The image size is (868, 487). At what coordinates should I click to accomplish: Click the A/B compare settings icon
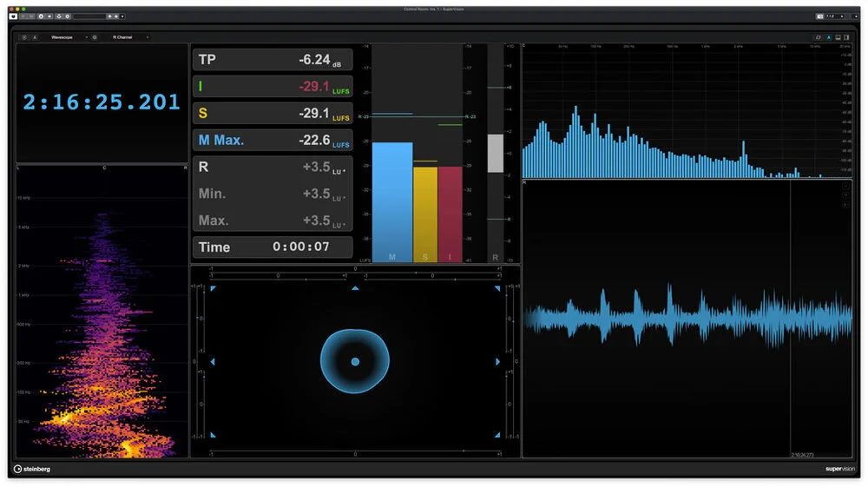41,16
